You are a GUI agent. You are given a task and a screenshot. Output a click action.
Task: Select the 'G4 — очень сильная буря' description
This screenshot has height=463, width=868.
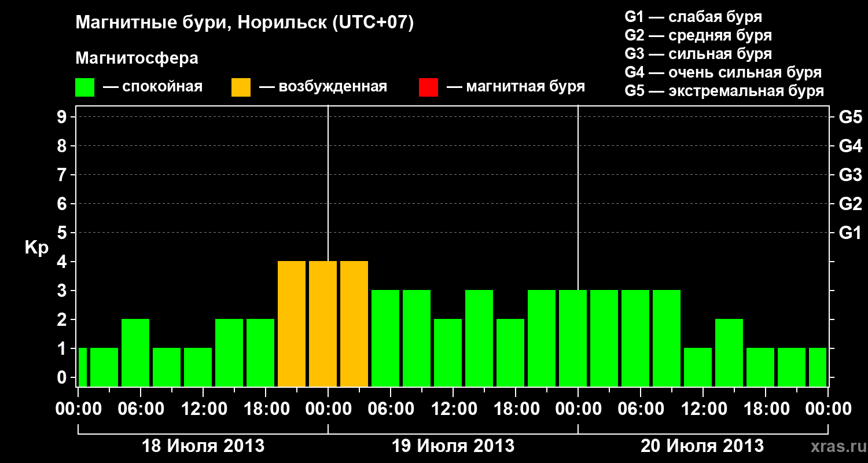click(723, 72)
